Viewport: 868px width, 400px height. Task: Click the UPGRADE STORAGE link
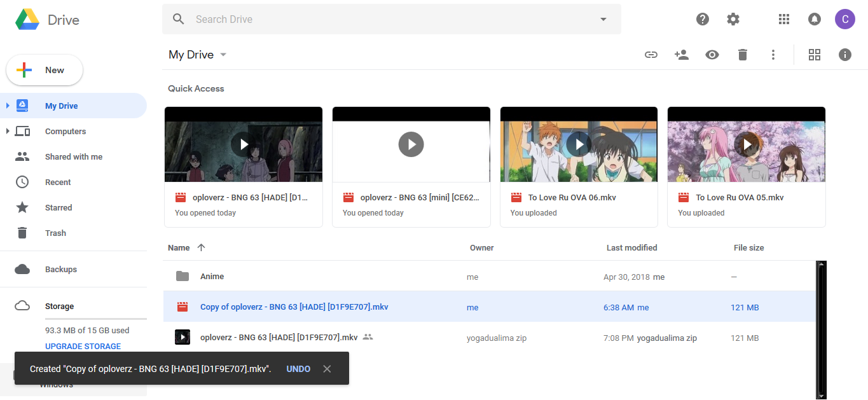[83, 347]
